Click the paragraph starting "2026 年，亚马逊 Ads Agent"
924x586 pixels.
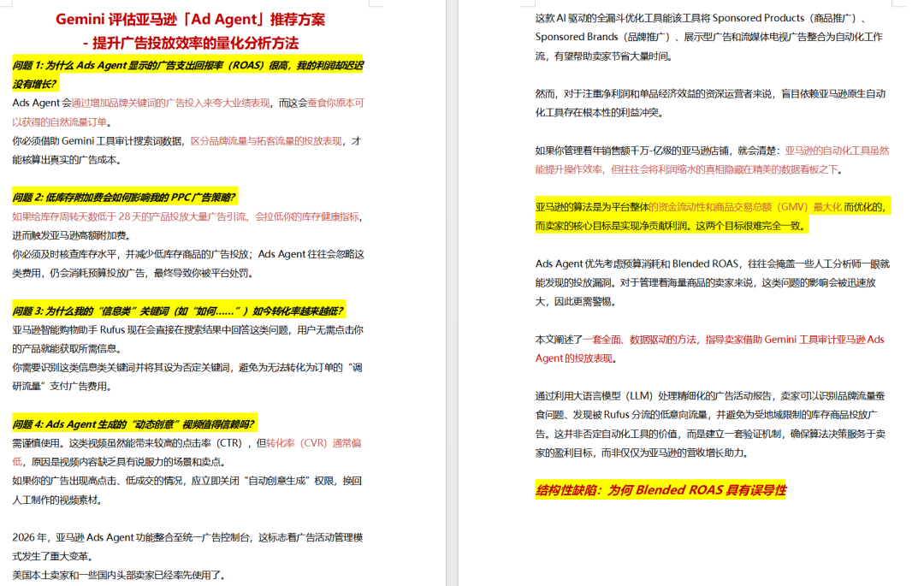188,537
